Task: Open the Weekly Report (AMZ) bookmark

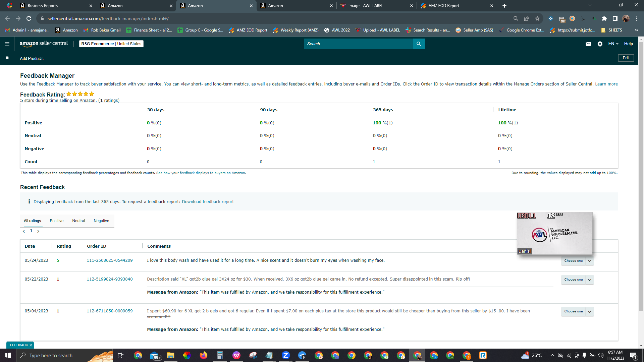Action: (x=296, y=30)
